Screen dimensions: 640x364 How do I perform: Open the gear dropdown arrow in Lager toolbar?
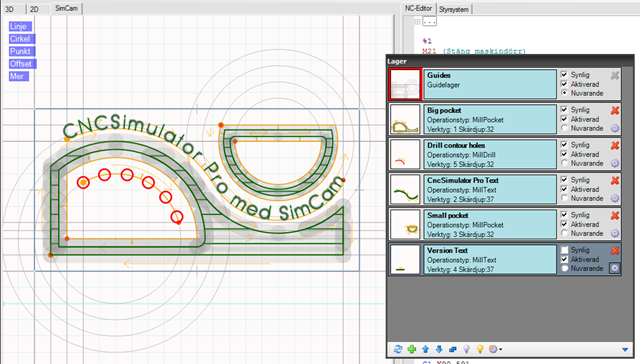[x=501, y=350]
